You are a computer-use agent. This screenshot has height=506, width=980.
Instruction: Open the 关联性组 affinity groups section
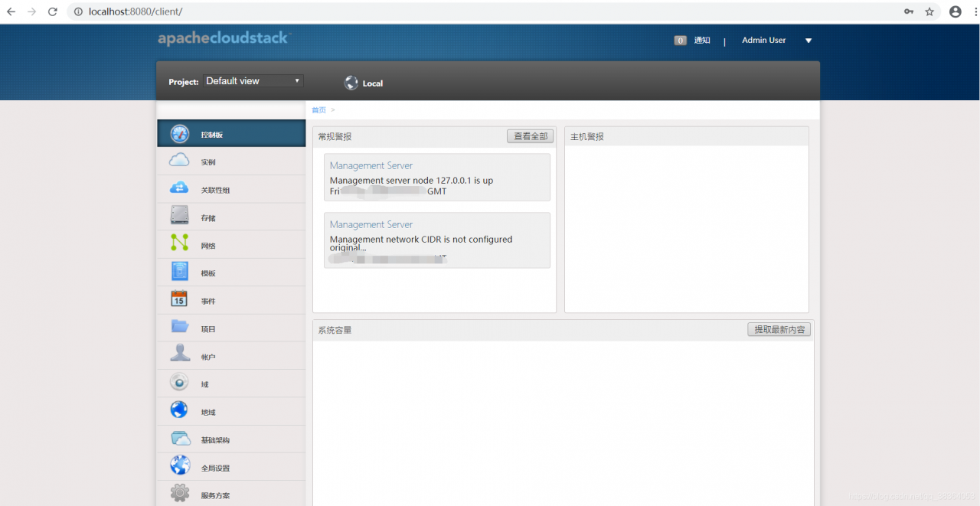coord(231,189)
